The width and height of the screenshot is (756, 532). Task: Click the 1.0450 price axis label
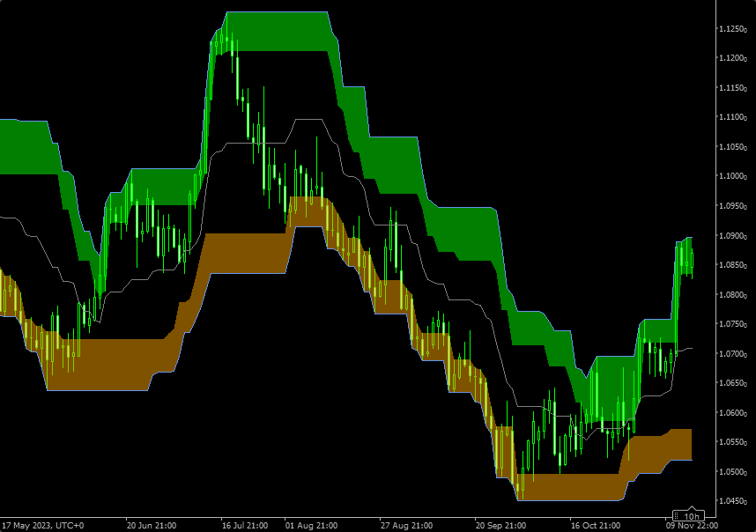click(733, 501)
